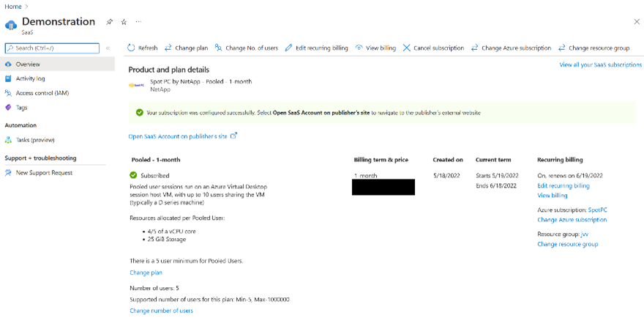The image size is (644, 318).
Task: Click View billing link under Recurring billing
Action: click(x=553, y=196)
